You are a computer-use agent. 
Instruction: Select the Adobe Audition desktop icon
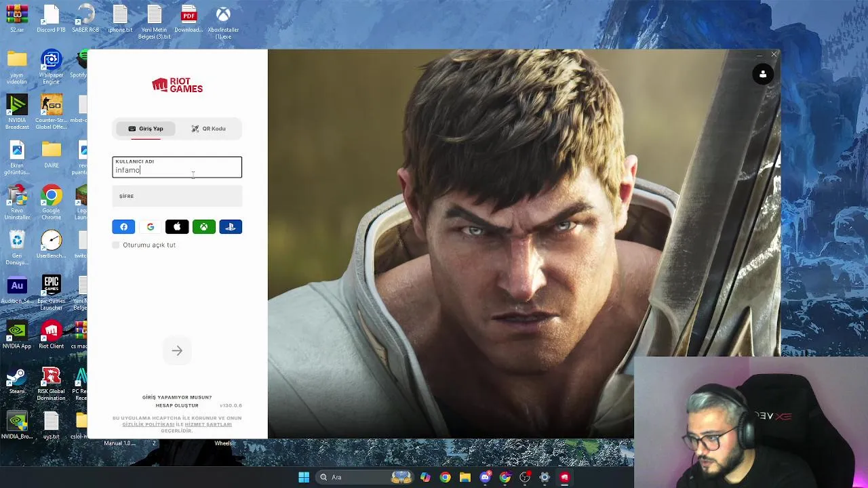click(x=17, y=290)
